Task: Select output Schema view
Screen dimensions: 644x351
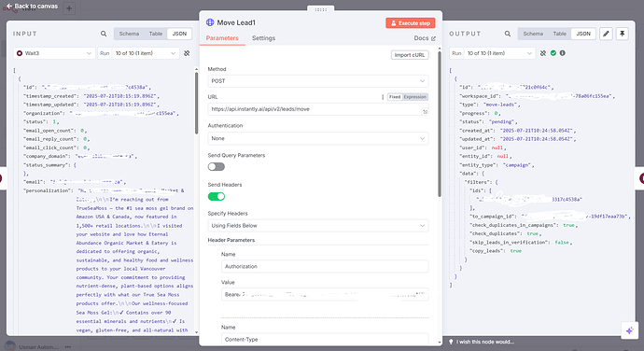Action: coord(533,34)
